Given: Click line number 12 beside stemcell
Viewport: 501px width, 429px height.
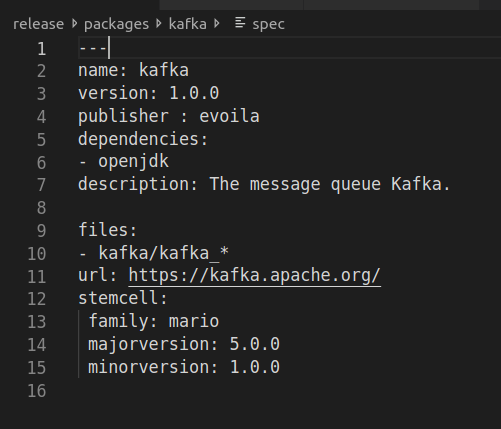Looking at the screenshot, I should pyautogui.click(x=37, y=299).
